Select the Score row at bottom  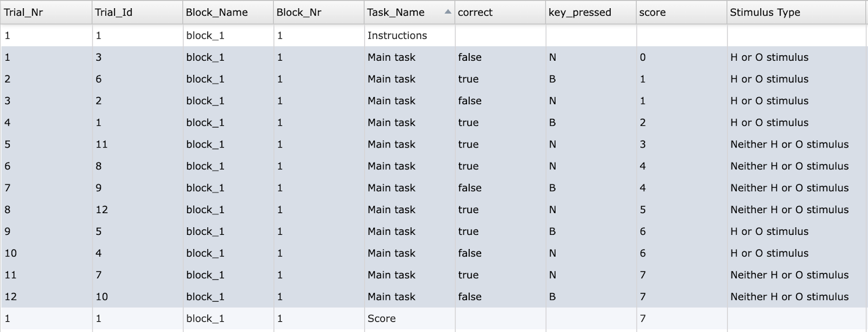[x=434, y=318]
